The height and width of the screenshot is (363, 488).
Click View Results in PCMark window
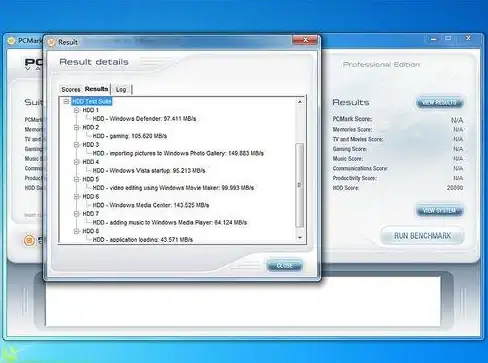point(439,103)
